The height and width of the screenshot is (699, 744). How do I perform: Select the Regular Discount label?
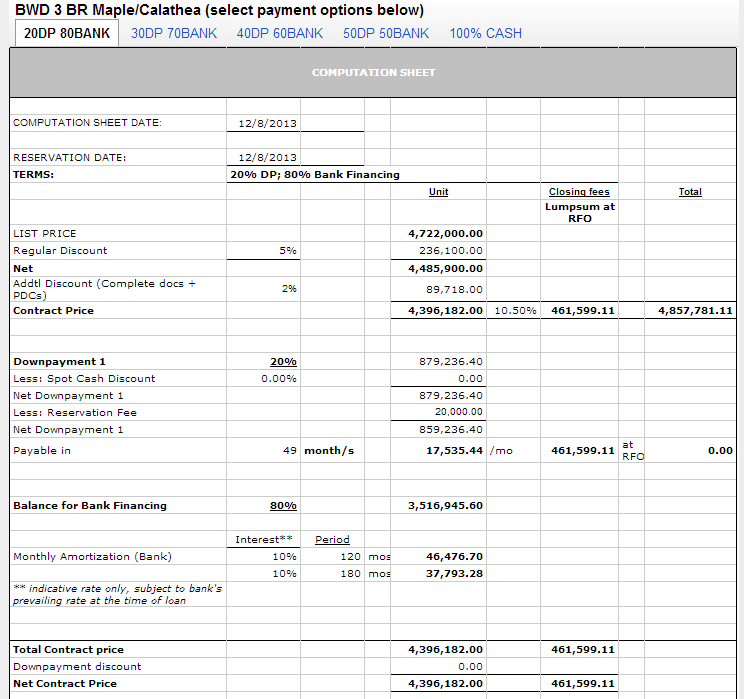click(60, 251)
